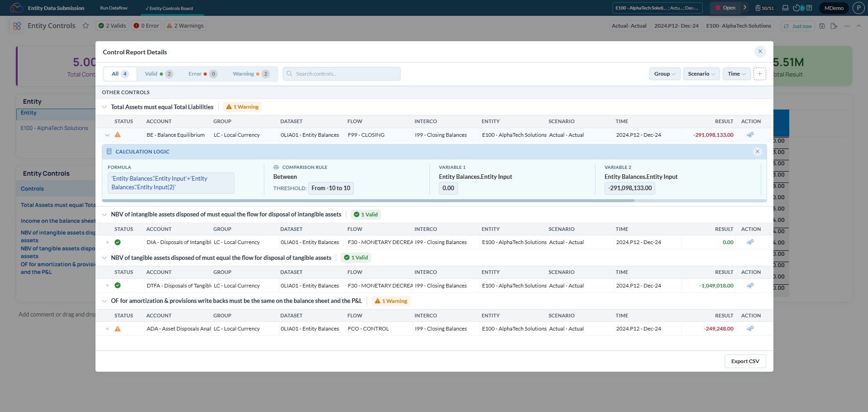Click the Open status button in top bar
The image size is (868, 412).
click(725, 8)
